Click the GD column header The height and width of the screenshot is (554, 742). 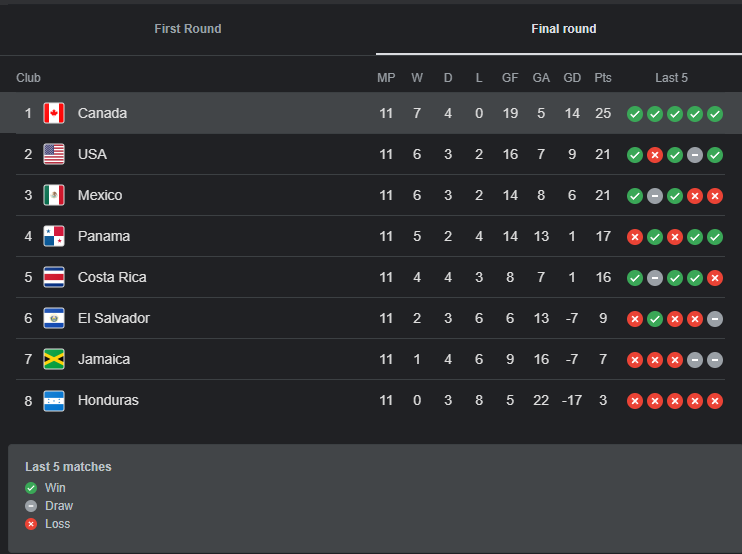(x=572, y=78)
